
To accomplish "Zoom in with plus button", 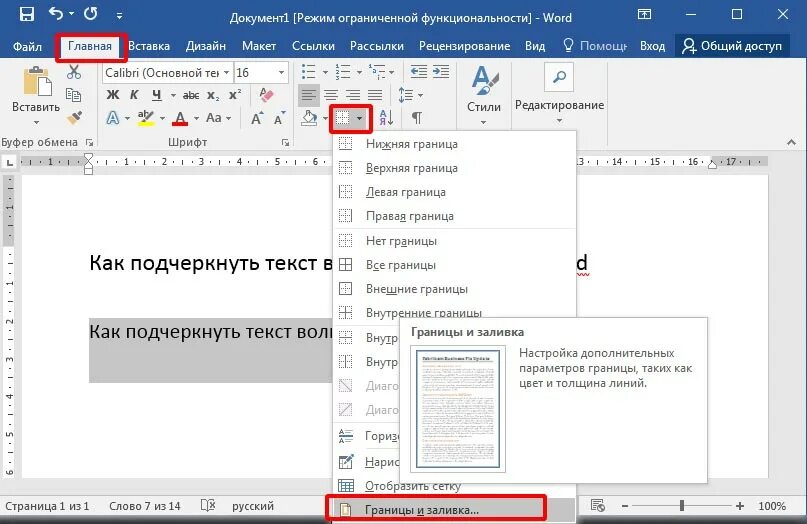I will [740, 506].
